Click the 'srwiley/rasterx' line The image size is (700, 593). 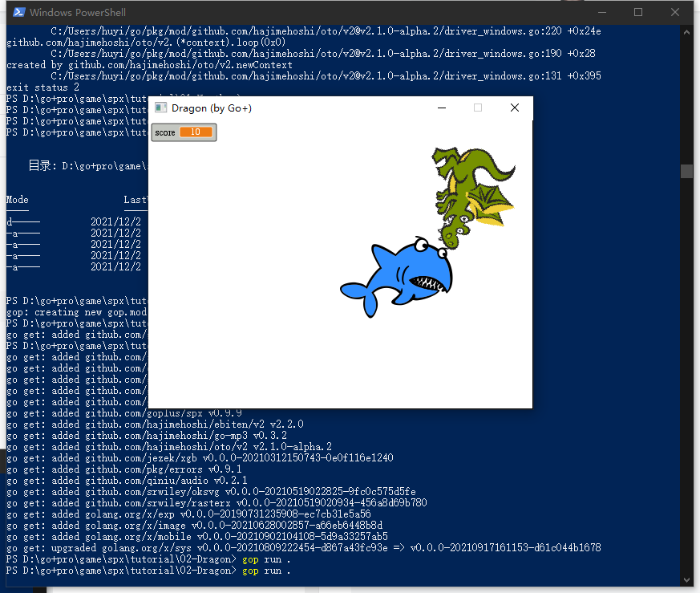216,503
